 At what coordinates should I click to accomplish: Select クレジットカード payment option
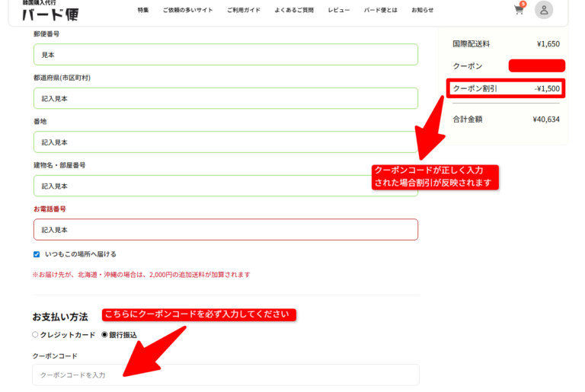point(35,334)
